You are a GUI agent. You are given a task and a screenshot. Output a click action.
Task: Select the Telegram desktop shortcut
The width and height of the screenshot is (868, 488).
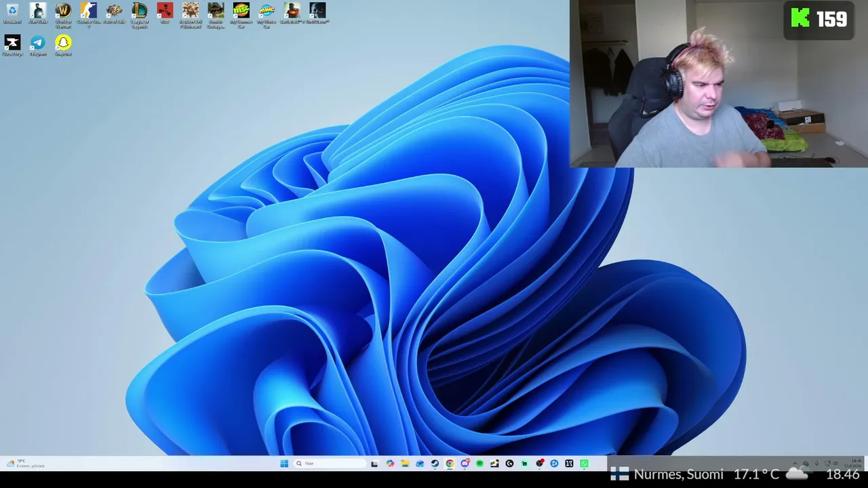38,45
